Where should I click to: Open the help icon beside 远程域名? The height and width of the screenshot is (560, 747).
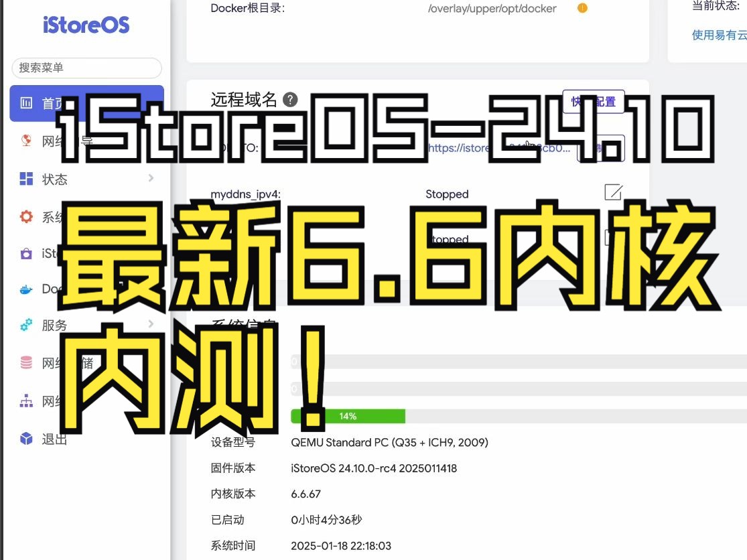click(x=290, y=100)
